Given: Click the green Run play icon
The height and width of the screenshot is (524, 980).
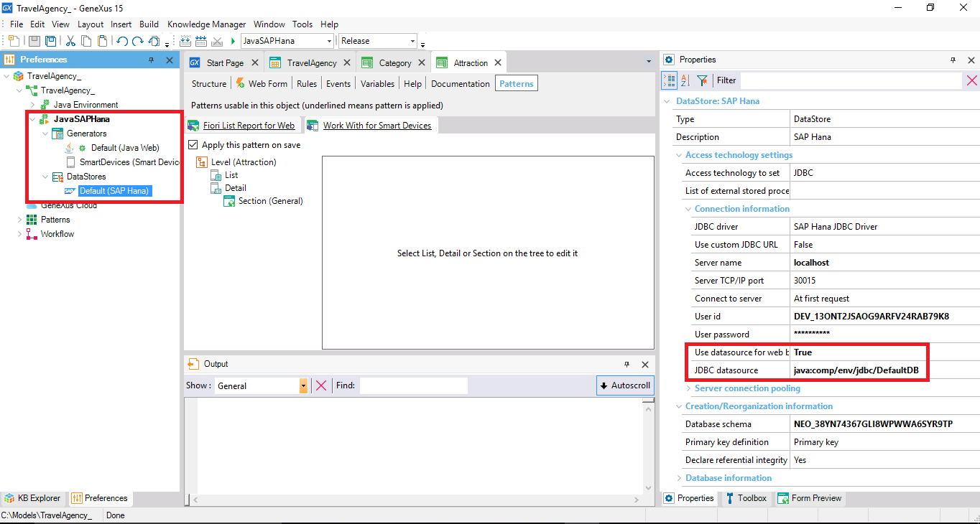Looking at the screenshot, I should tap(234, 42).
